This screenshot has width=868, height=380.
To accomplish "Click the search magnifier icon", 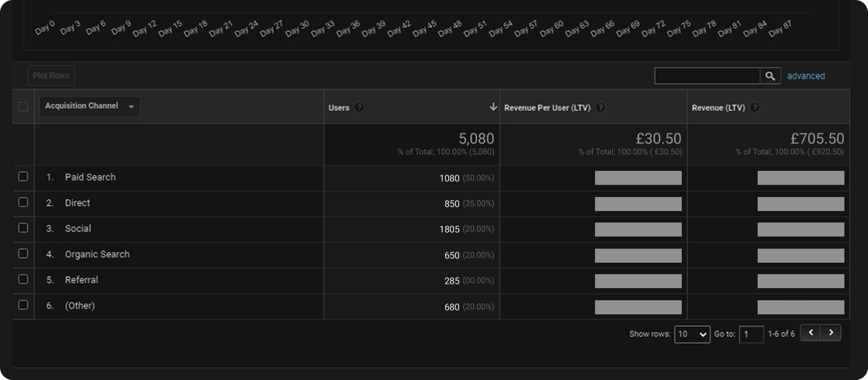I will (x=770, y=76).
